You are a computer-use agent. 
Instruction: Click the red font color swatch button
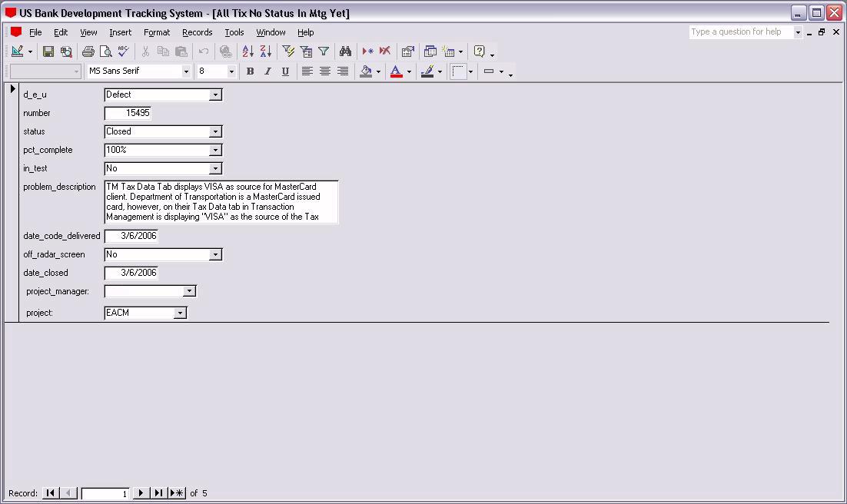(x=396, y=71)
